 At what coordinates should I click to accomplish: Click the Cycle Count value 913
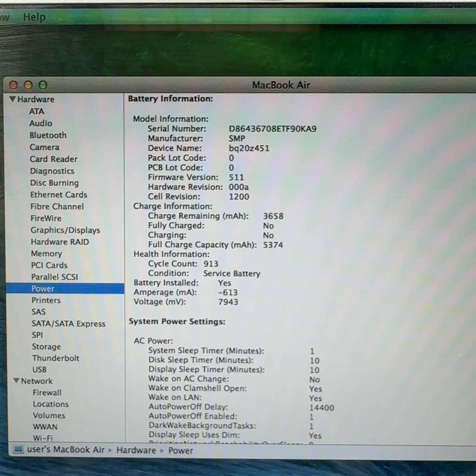click(x=211, y=264)
